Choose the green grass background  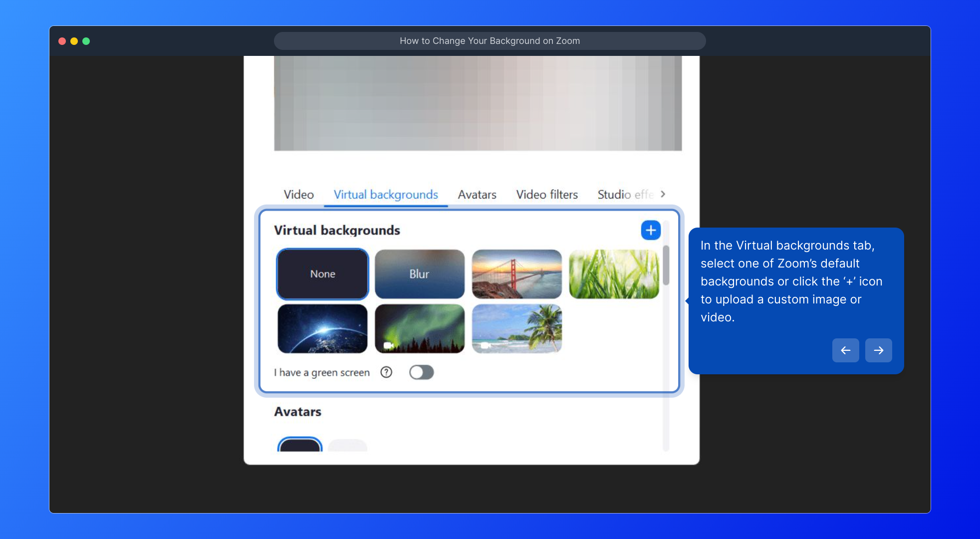(613, 274)
